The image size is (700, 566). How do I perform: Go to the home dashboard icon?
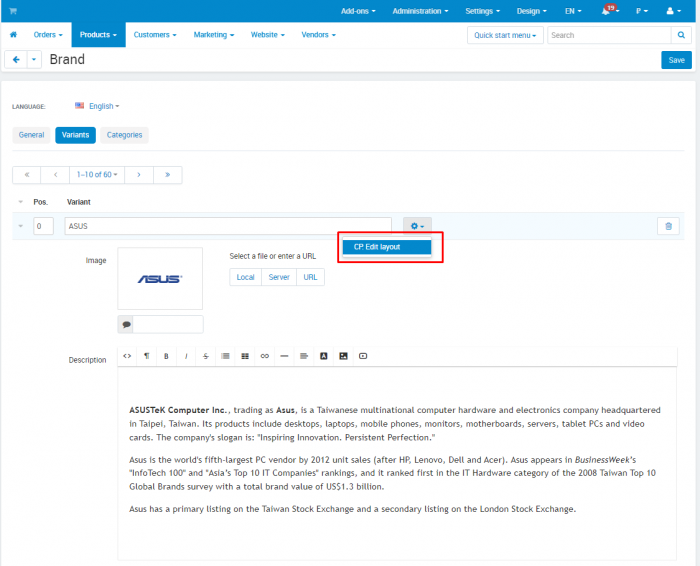pos(13,35)
